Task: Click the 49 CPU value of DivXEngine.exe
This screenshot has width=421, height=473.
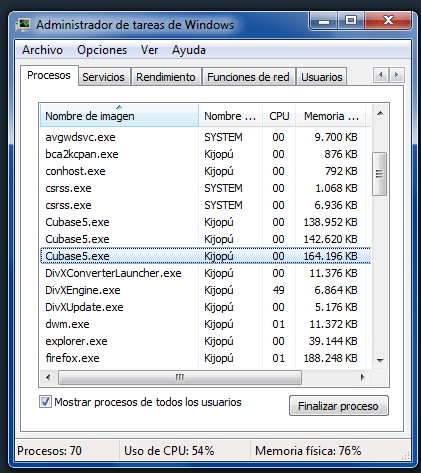Action: tap(278, 290)
